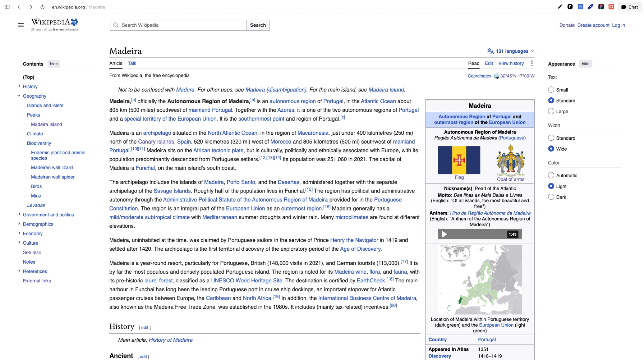Reload the page with the refresh icon
The height and width of the screenshot is (360, 644).
(x=42, y=7)
